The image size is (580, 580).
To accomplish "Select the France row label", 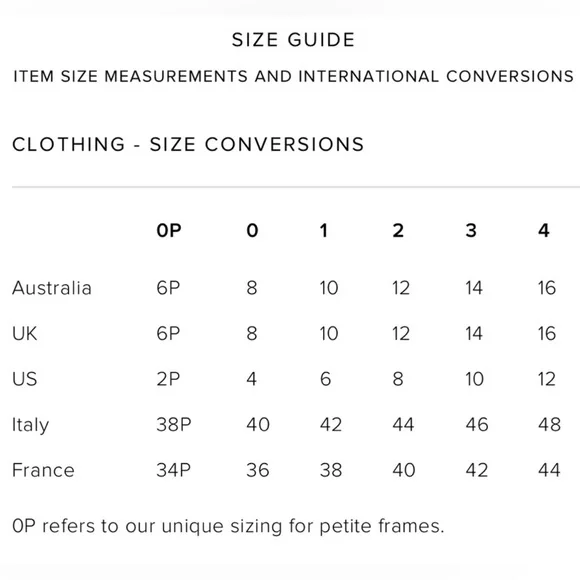I will pos(43,470).
